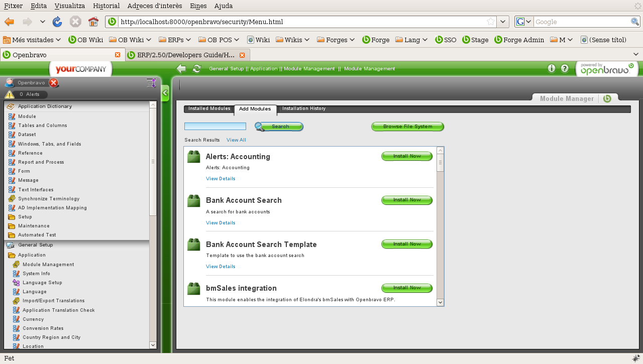Log out using the red X next to Openbravo user

(x=54, y=83)
